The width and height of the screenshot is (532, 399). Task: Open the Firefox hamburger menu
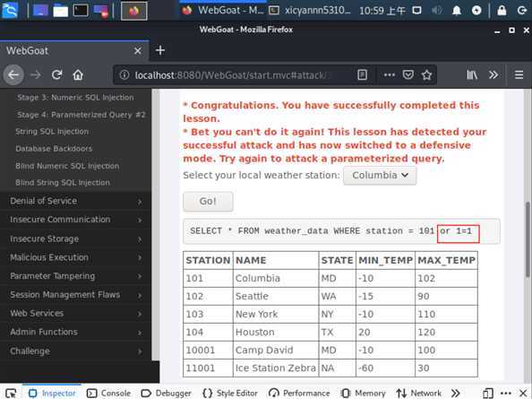(519, 74)
